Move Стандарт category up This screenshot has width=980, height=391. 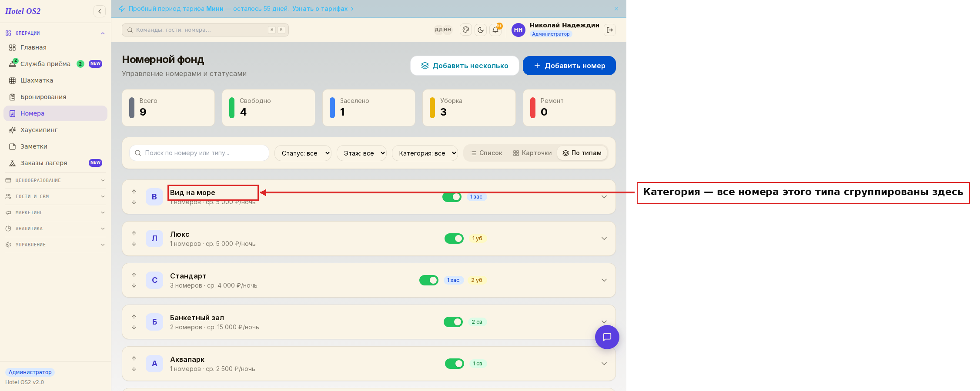click(x=134, y=275)
